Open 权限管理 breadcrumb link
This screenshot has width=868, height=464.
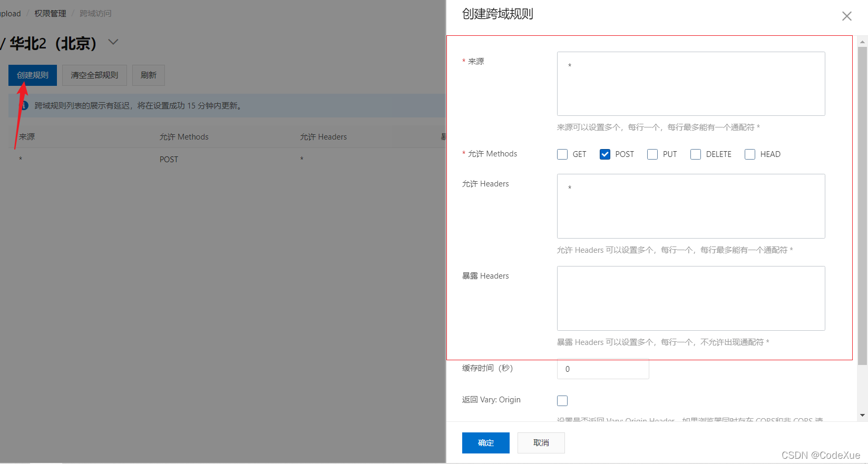[51, 13]
